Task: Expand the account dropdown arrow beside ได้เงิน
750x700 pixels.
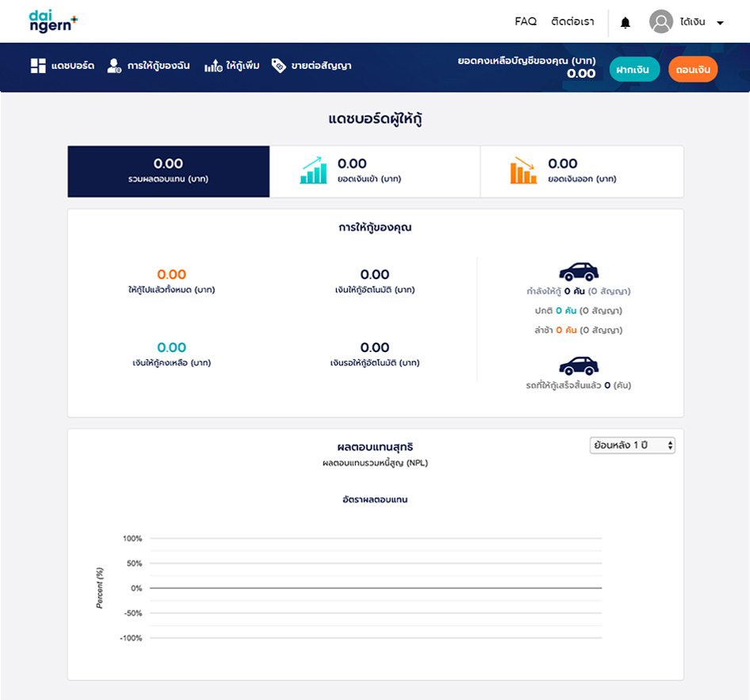Action: pos(720,23)
